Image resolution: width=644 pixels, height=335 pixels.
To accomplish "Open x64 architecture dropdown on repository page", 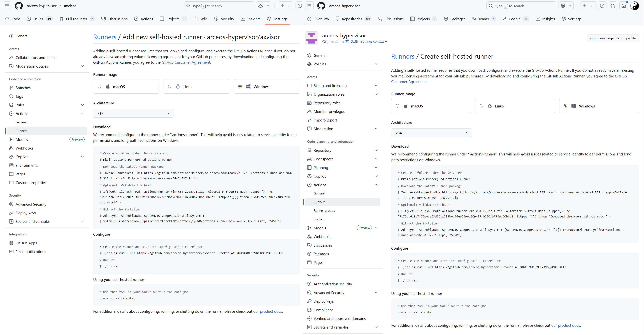I will (133, 113).
